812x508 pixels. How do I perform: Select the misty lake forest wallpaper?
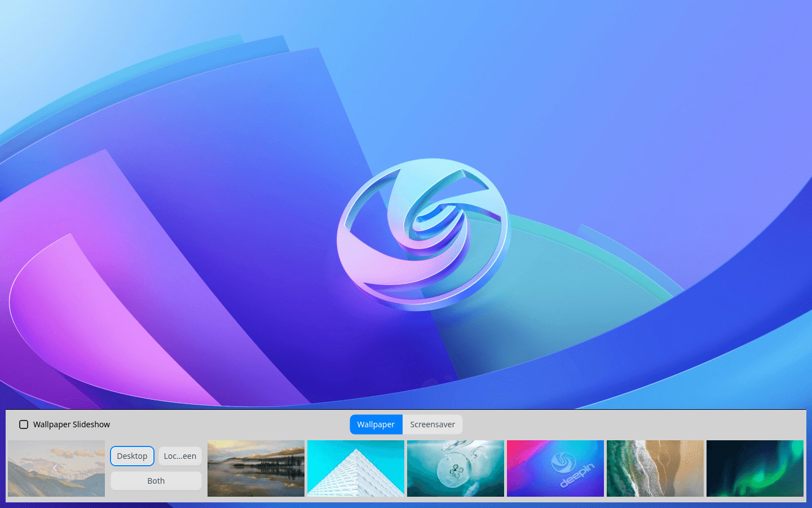coord(256,468)
